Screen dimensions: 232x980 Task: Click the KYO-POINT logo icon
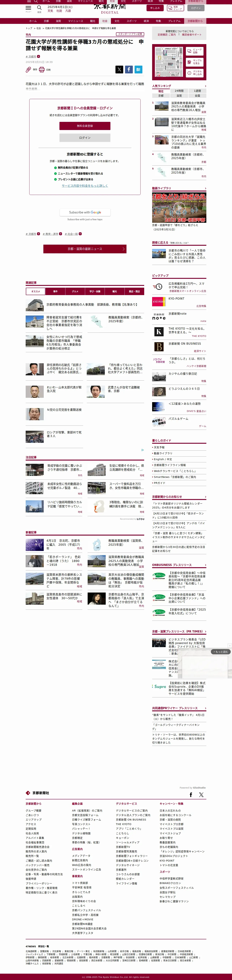(159, 302)
